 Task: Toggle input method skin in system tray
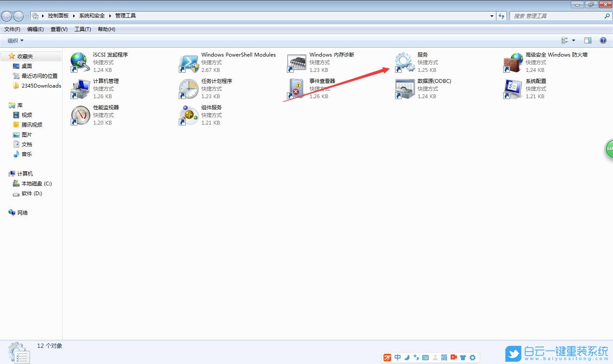coord(463,357)
